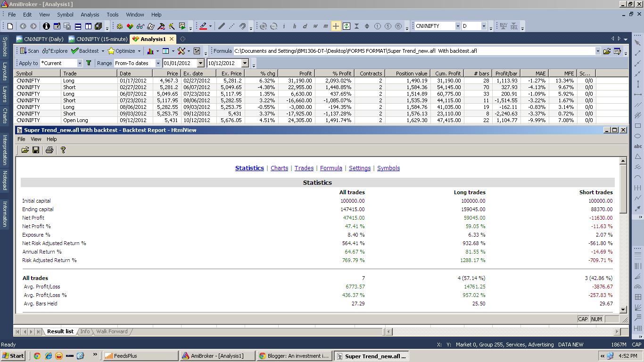644x362 pixels.
Task: Open the 'D' interval dropdown in toolbar
Action: coord(484,26)
